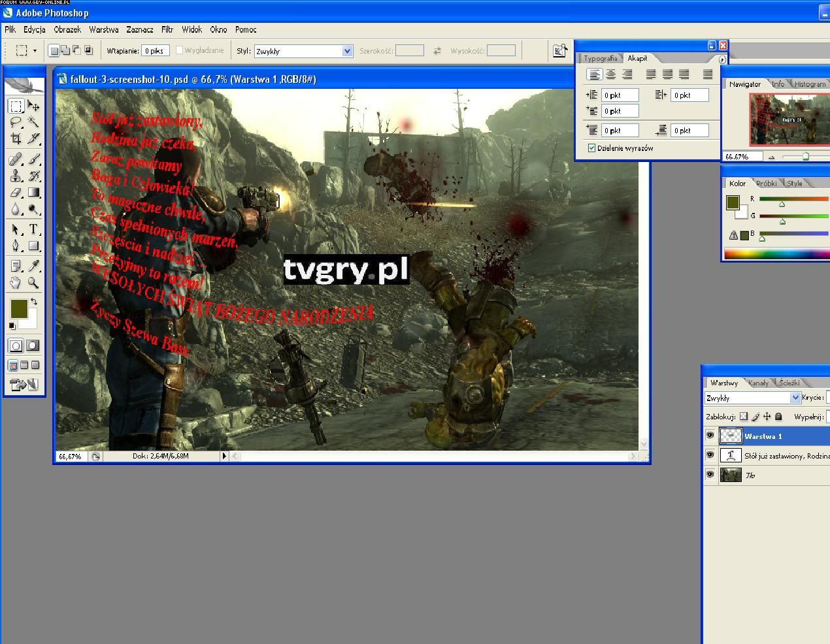Select the Crop tool

click(16, 138)
